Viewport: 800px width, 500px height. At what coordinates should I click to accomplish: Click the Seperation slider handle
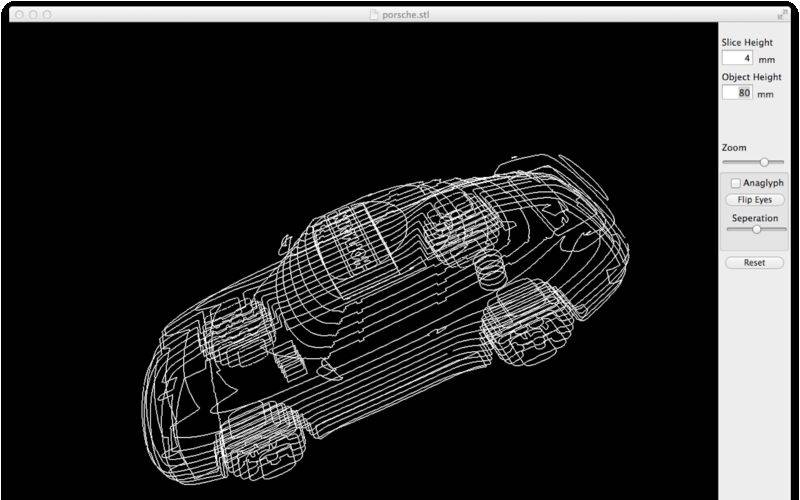[757, 230]
